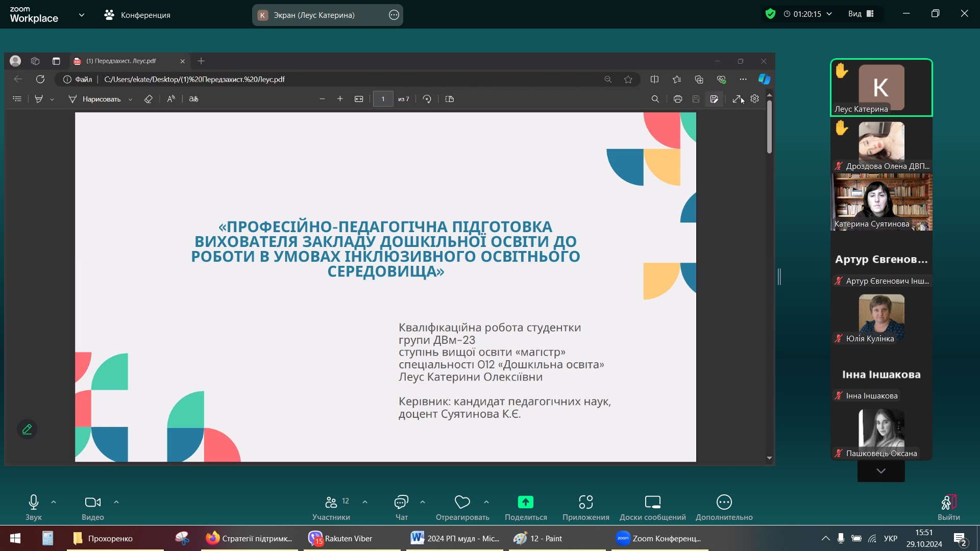
Task: Select Катерина Суятинова video tile
Action: pos(881,202)
